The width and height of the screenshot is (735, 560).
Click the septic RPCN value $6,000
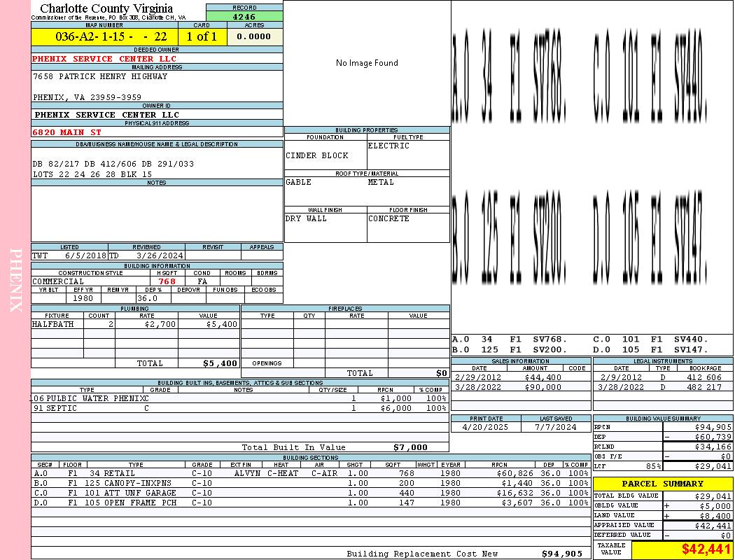(396, 409)
